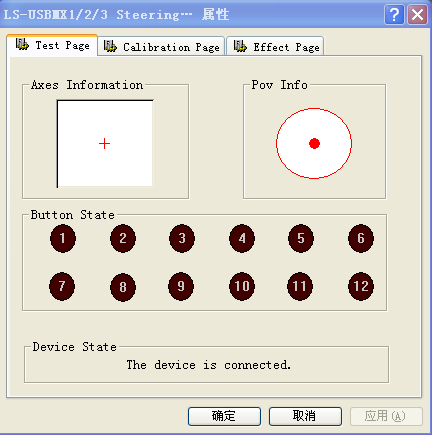432x435 pixels.
Task: Click the 'Button State' group label
Action: coord(73,215)
